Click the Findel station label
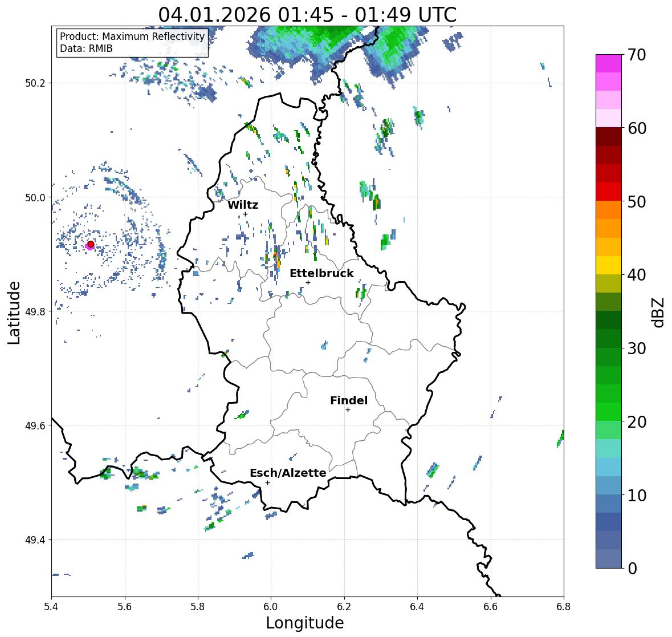This screenshot has height=637, width=672. pos(349,400)
